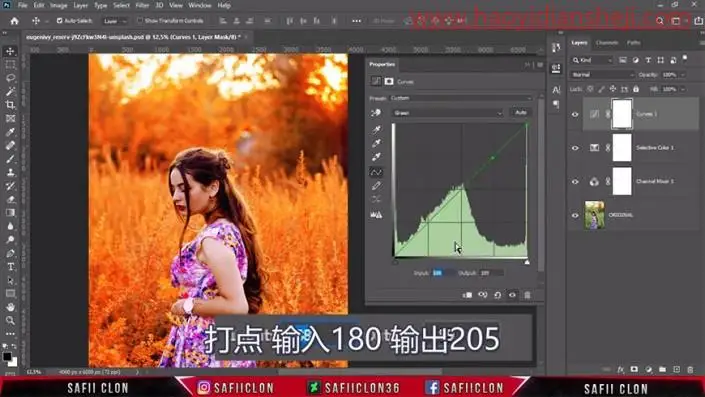The height and width of the screenshot is (397, 705).
Task: Select the Crop tool
Action: (x=10, y=105)
